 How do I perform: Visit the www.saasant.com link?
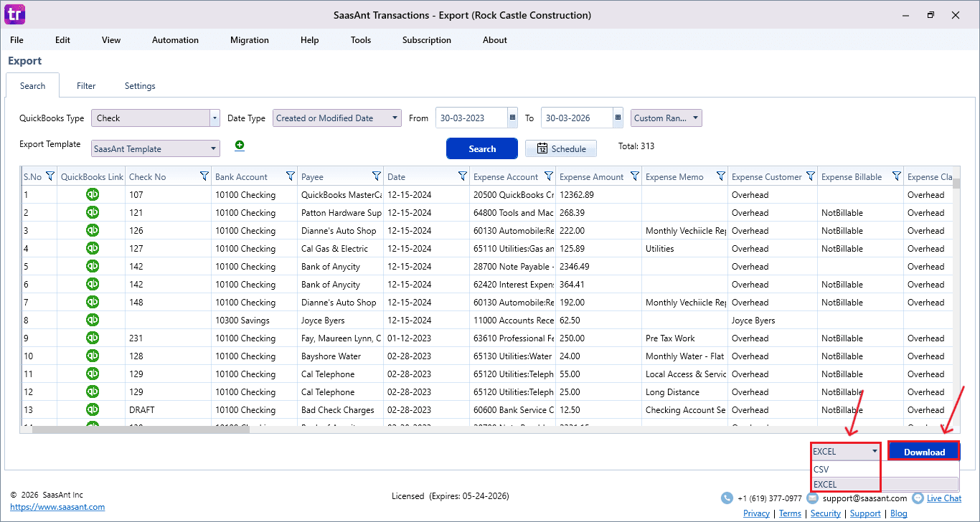(57, 507)
